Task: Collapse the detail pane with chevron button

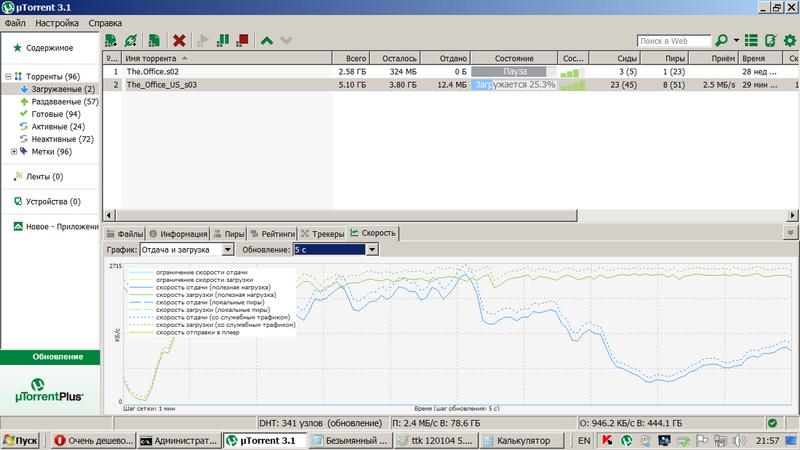Action: (790, 233)
